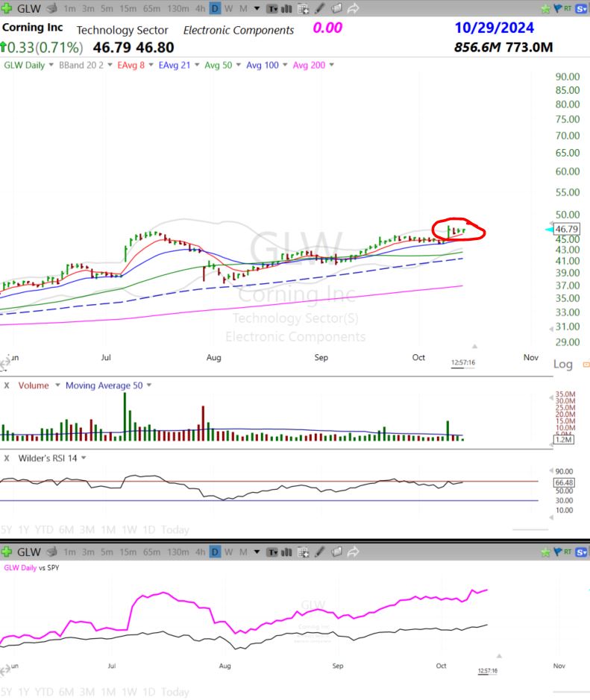Image resolution: width=590 pixels, height=700 pixels.
Task: Close the Wilder's RSI pane with its X
Action: tap(7, 458)
